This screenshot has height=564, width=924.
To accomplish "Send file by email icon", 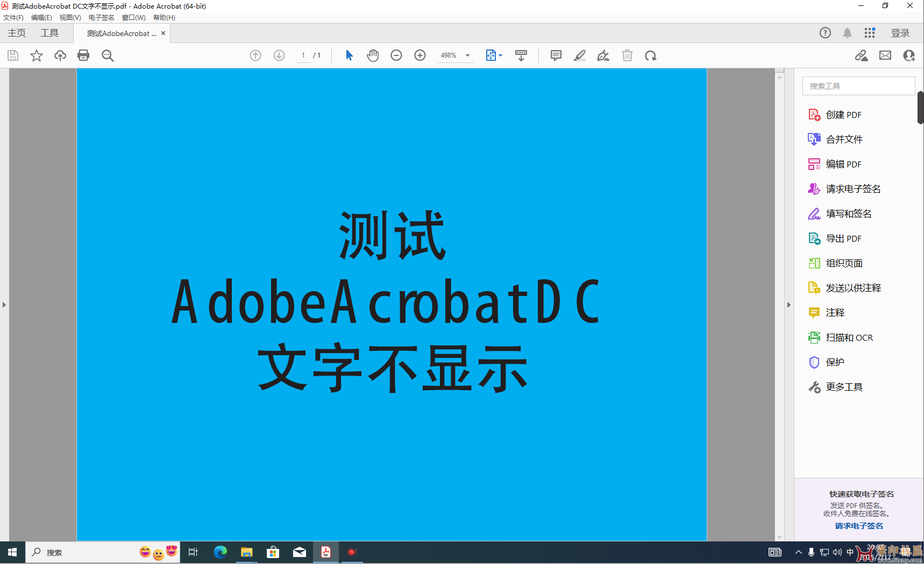I will [885, 55].
